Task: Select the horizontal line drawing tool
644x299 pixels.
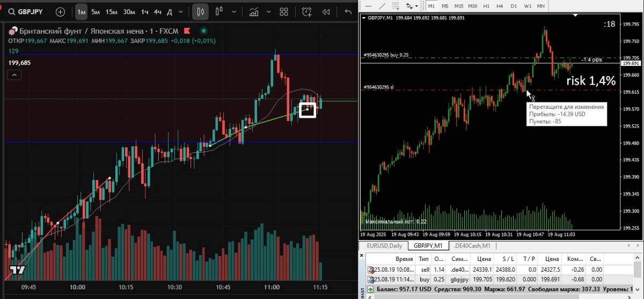Action: [367, 5]
